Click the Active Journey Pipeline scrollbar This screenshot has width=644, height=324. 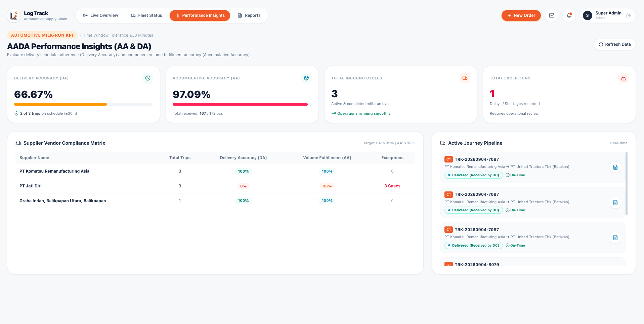point(627,183)
